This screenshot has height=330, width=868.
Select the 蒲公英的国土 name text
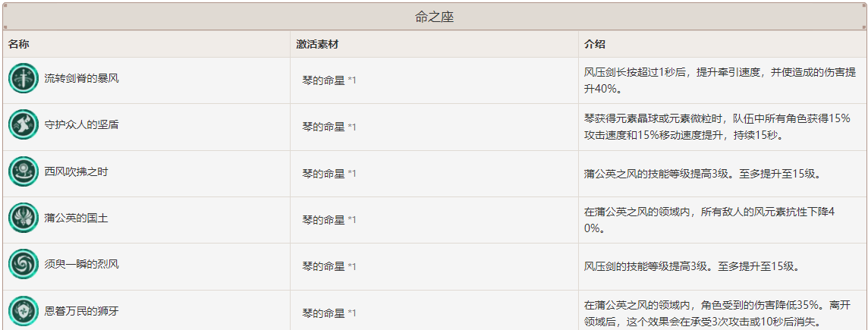77,218
